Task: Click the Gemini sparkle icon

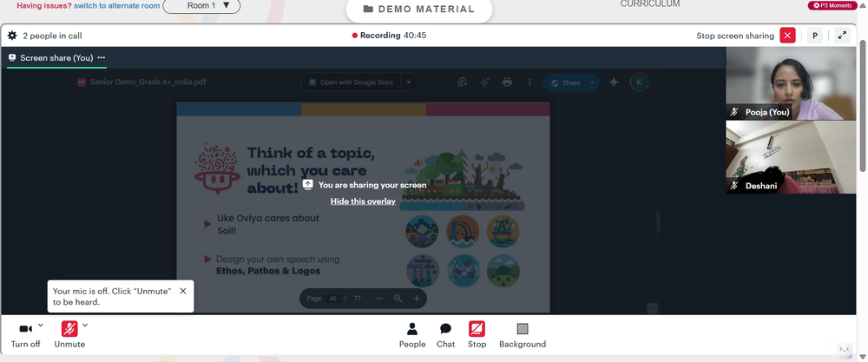Action: (614, 82)
